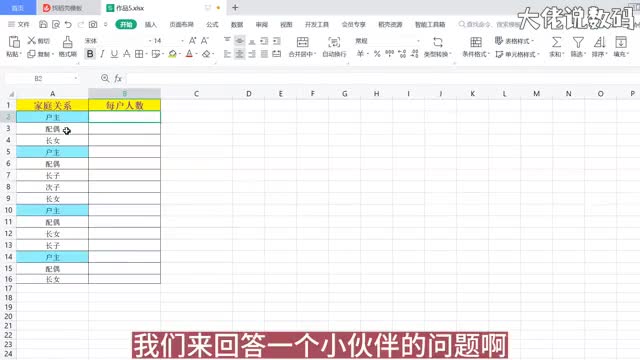Open the font size dropdown
Viewport: 640px width, 360px height.
tap(182, 41)
